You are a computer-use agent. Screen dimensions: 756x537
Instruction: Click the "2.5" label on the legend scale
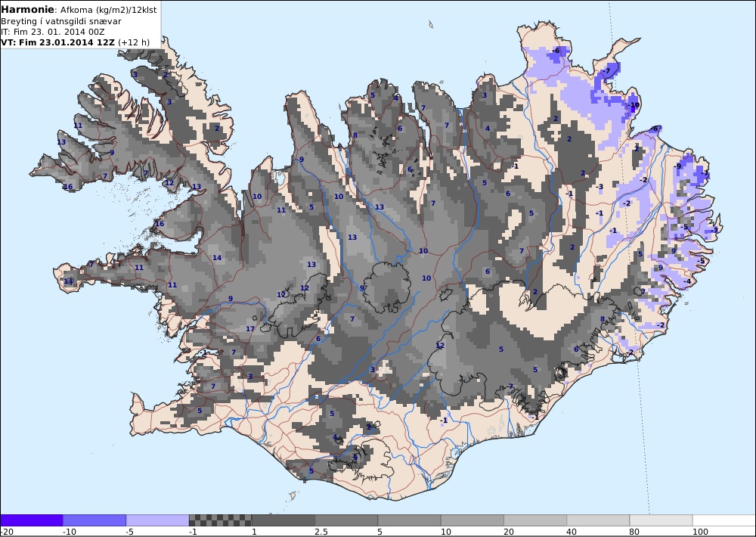[x=321, y=532]
